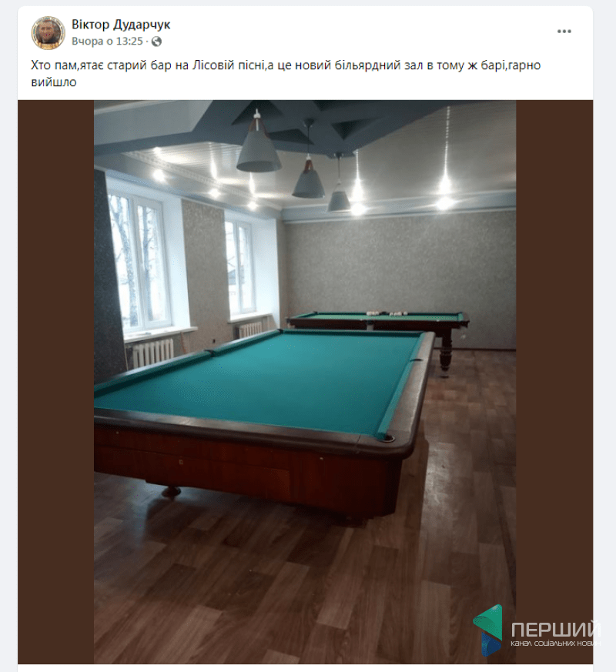
Task: Click the ПЕРШИЙ watermark text
Action: pyautogui.click(x=556, y=629)
